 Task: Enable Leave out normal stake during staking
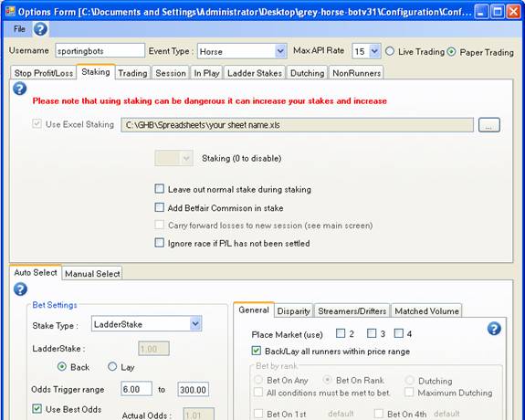pos(160,189)
